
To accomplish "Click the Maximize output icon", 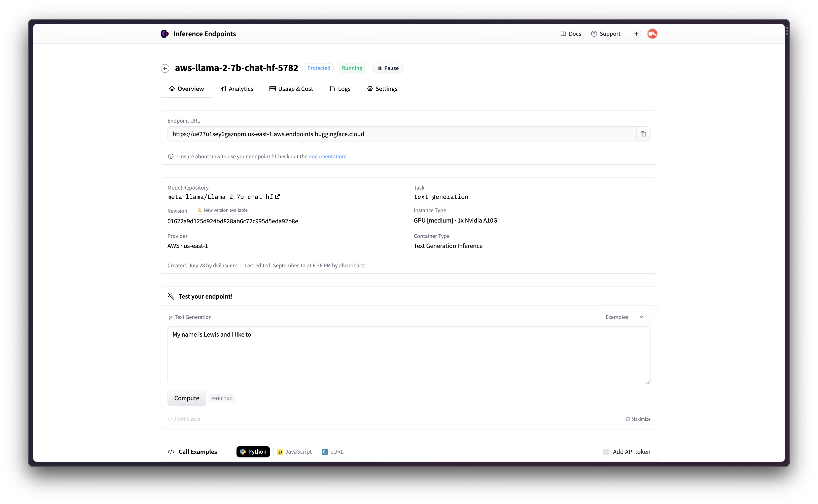I will (627, 419).
